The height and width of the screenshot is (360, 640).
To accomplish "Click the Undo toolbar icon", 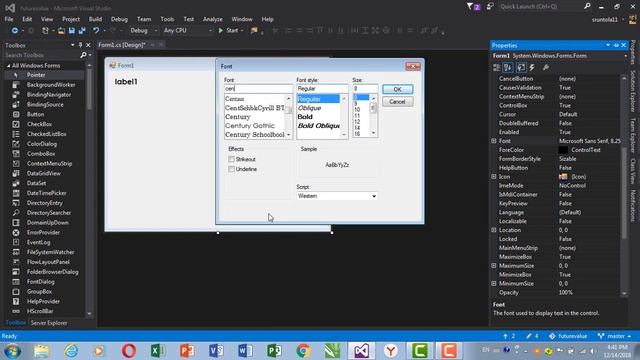I will (96, 31).
